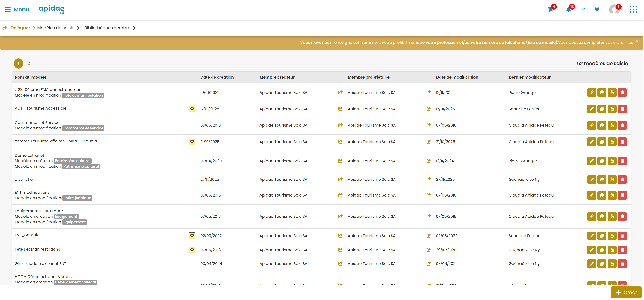
Task: Dismiss the profile warning banner
Action: pos(637,41)
